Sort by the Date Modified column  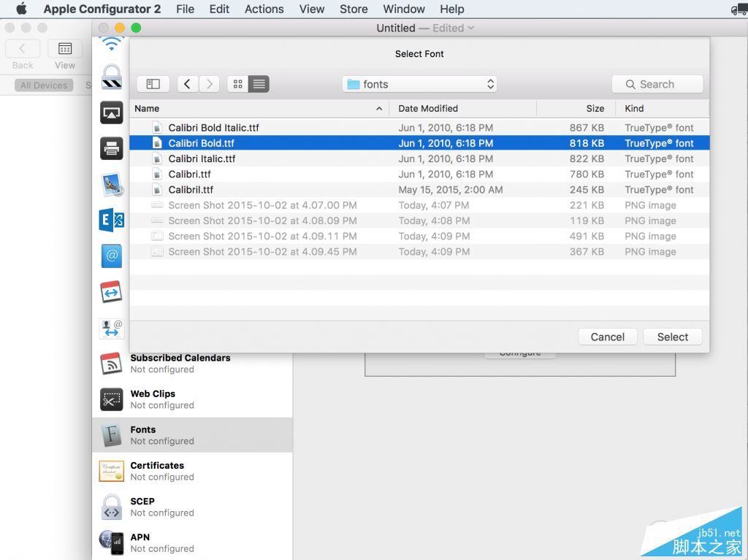pos(462,109)
